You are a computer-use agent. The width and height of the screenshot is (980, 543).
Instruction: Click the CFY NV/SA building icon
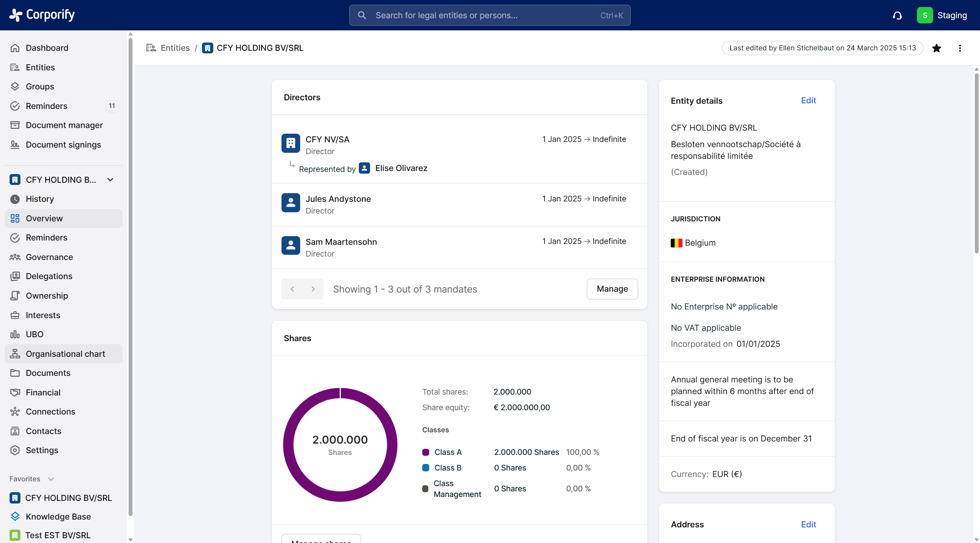pos(291,143)
